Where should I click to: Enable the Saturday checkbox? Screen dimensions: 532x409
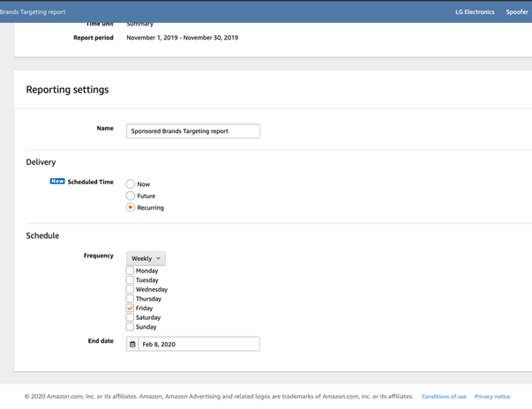tap(131, 317)
